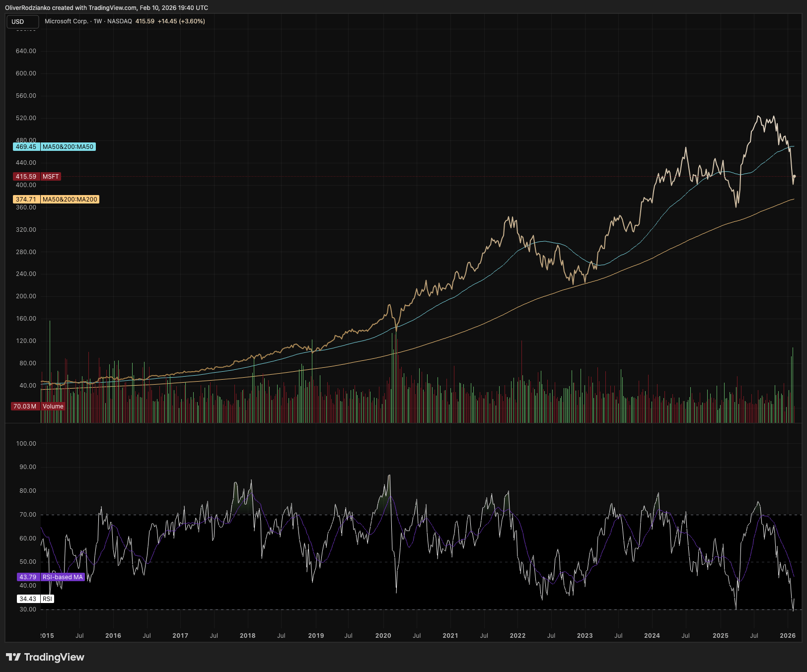This screenshot has height=672, width=807.
Task: Click the 34.43 RSI value tag
Action: click(28, 599)
